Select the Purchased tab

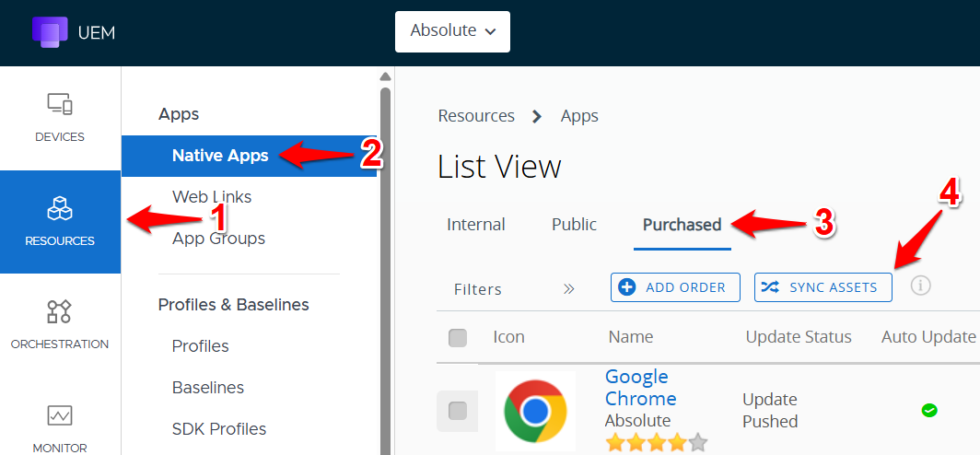click(x=682, y=225)
